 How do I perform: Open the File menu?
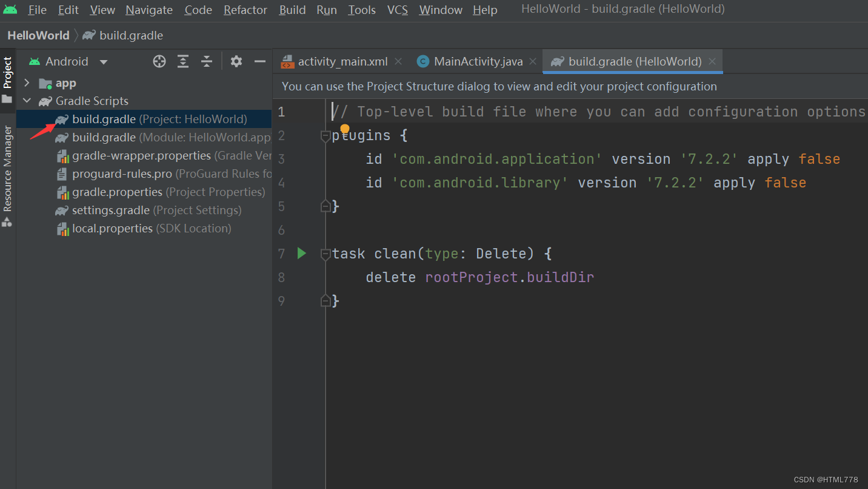pos(37,10)
